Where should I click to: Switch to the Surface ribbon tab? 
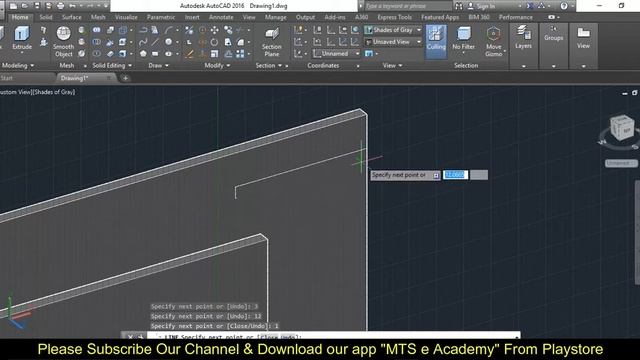71,17
